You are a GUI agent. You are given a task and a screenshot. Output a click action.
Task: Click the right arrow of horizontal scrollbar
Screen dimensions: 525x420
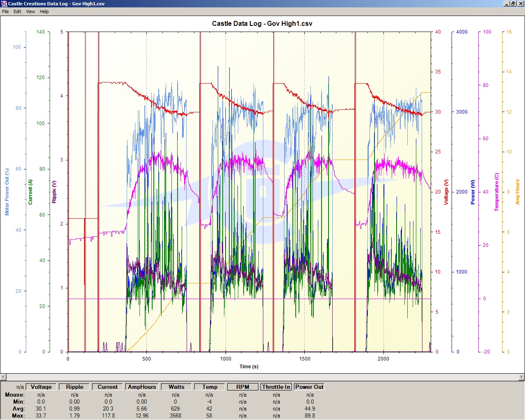pos(522,377)
